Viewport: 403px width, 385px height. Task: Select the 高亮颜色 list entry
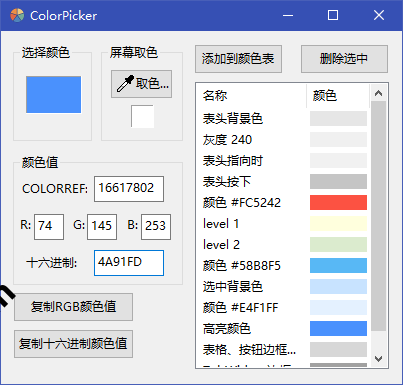click(283, 329)
